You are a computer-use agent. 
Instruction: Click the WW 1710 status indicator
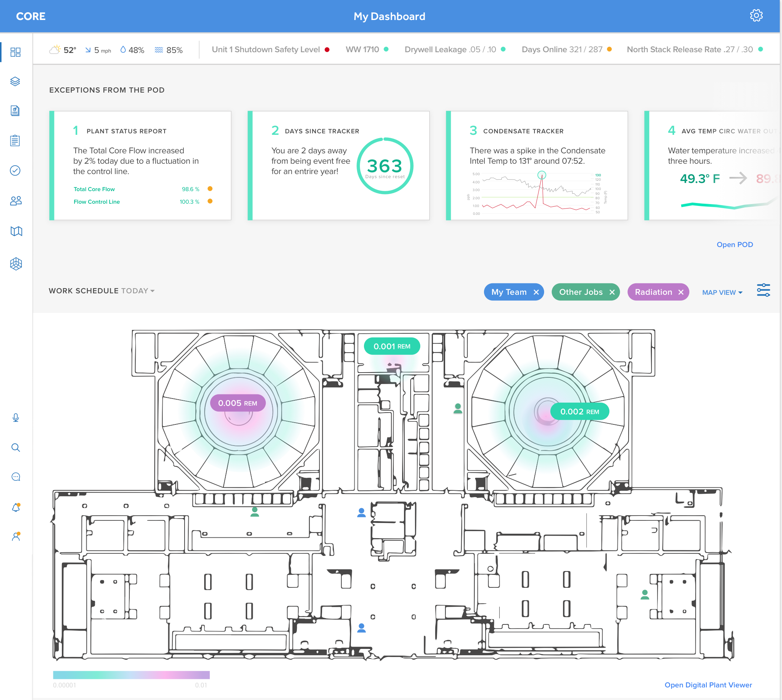[x=367, y=50]
